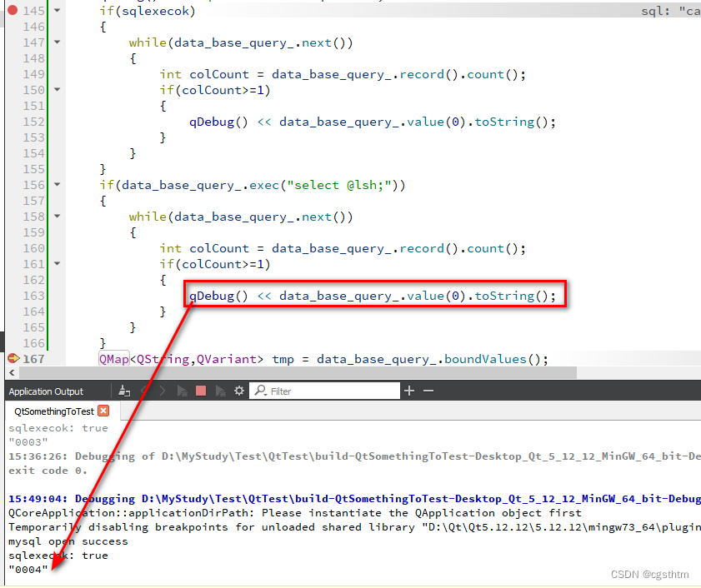The width and height of the screenshot is (701, 588).
Task: Collapse the if block starting at line 156
Action: click(55, 184)
